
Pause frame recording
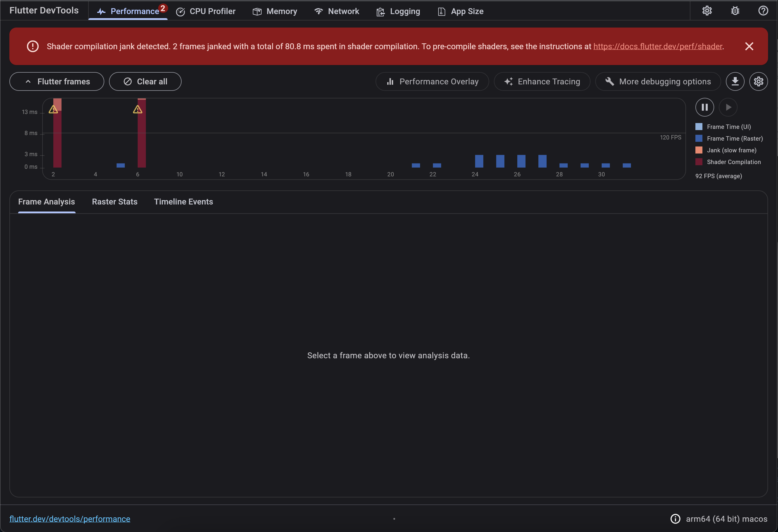704,107
